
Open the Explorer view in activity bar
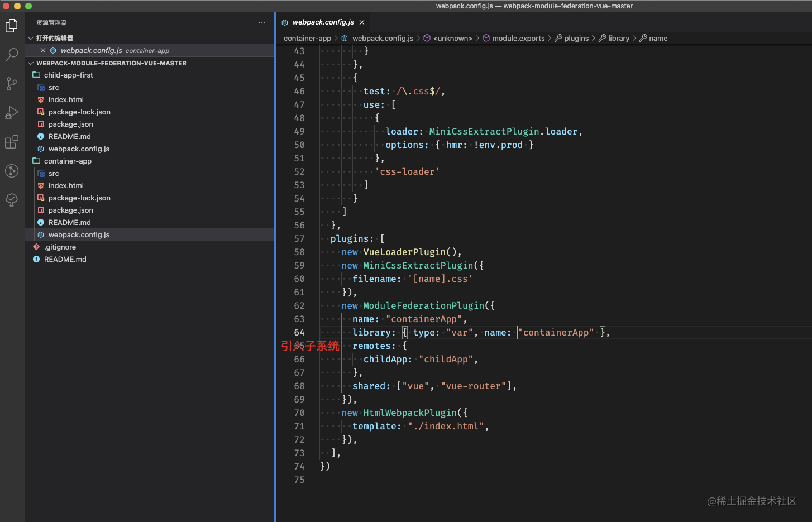[12, 26]
